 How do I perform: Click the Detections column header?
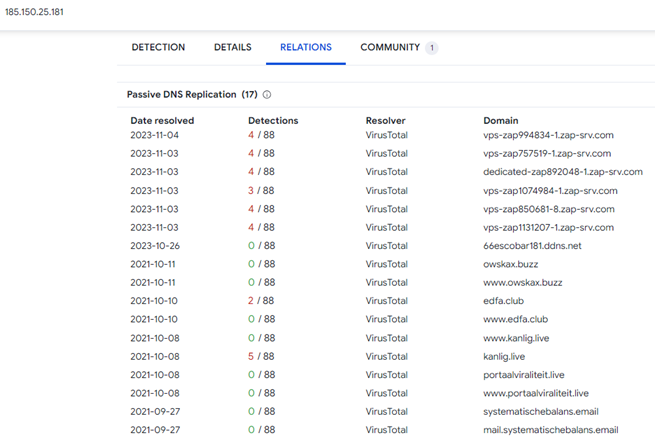(273, 121)
